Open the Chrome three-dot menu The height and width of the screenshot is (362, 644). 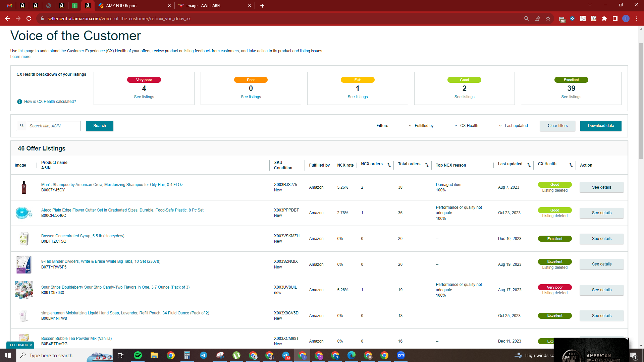(x=637, y=18)
